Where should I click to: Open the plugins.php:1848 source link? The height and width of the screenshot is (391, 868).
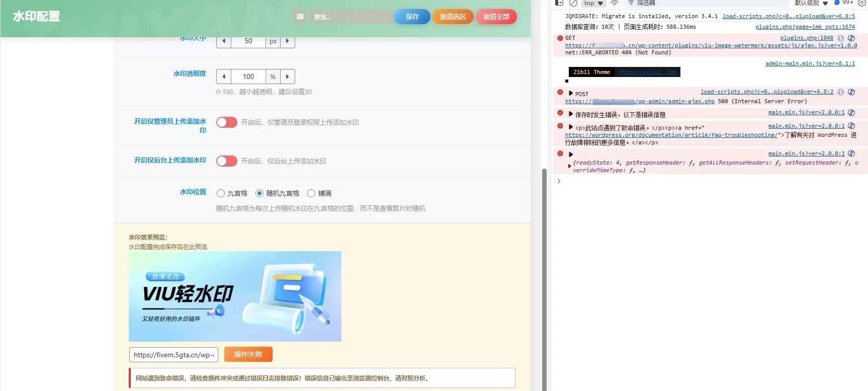[807, 38]
